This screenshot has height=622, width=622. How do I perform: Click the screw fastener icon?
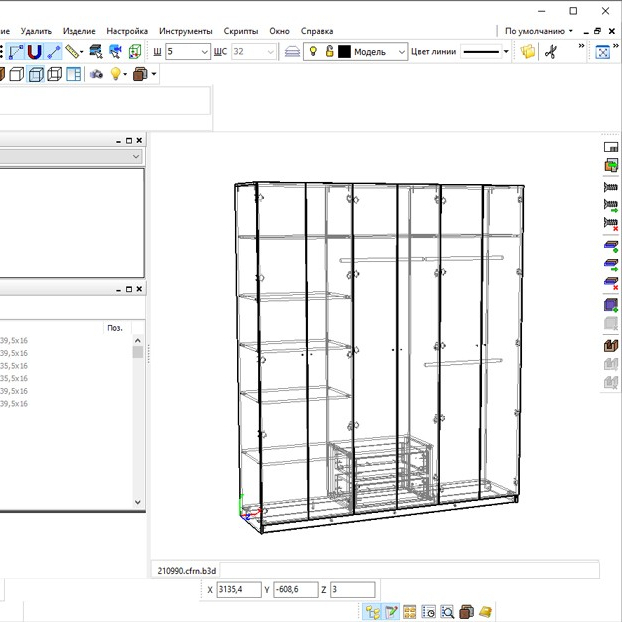610,187
